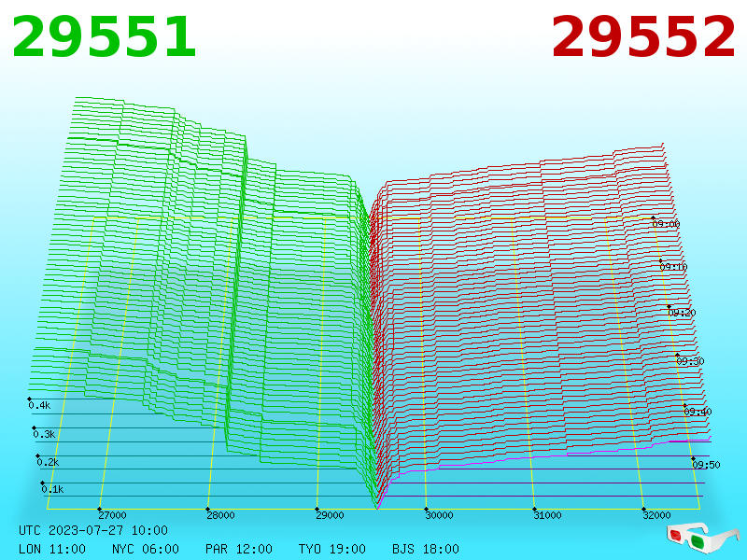747x560 pixels.
Task: Click the 0.2k depth axis label
Action: [x=48, y=462]
